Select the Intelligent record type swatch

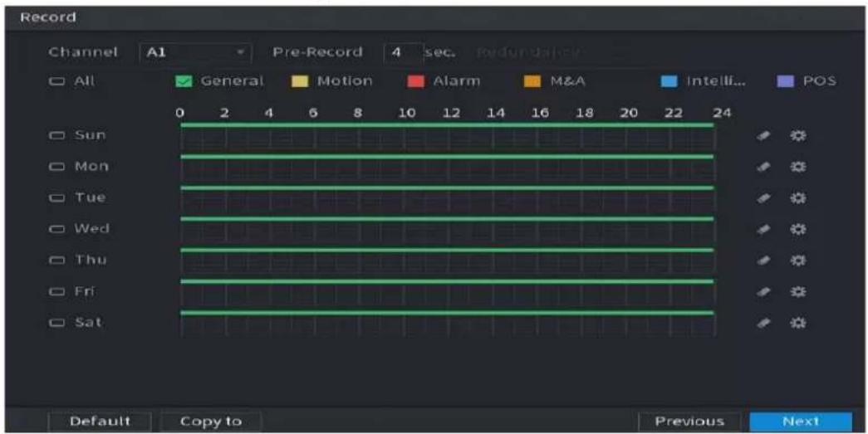click(x=669, y=82)
